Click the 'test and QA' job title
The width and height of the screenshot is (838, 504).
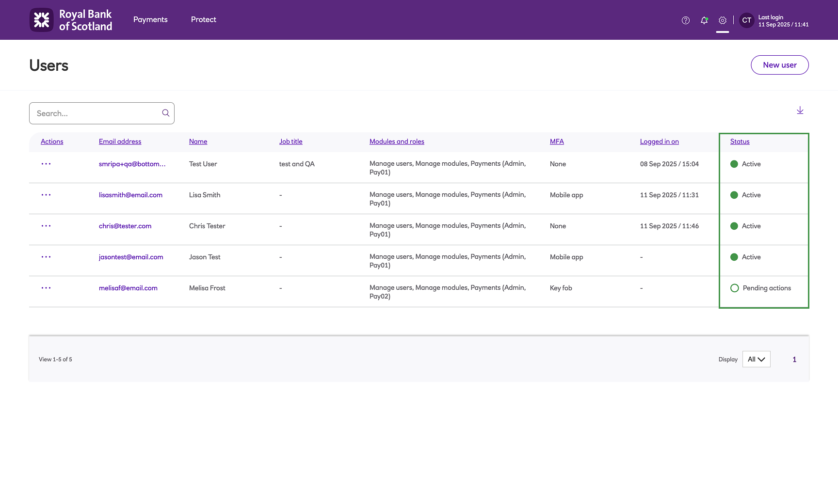pyautogui.click(x=297, y=164)
